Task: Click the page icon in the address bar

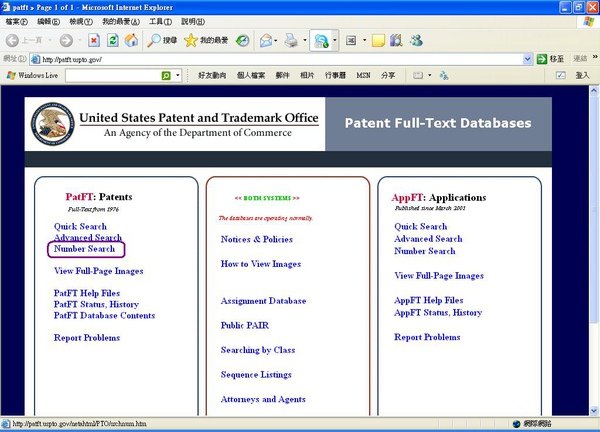Action: 36,59
